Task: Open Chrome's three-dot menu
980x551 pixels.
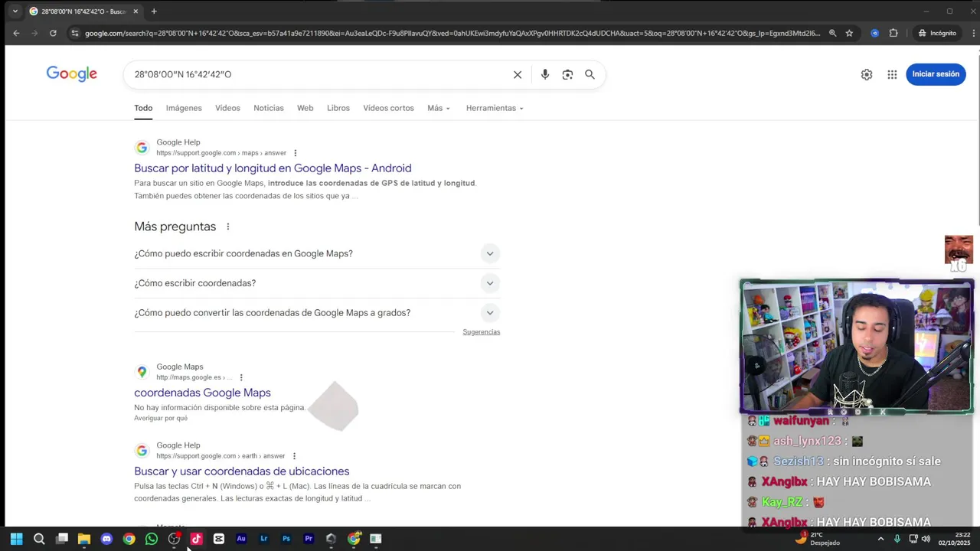Action: click(974, 33)
